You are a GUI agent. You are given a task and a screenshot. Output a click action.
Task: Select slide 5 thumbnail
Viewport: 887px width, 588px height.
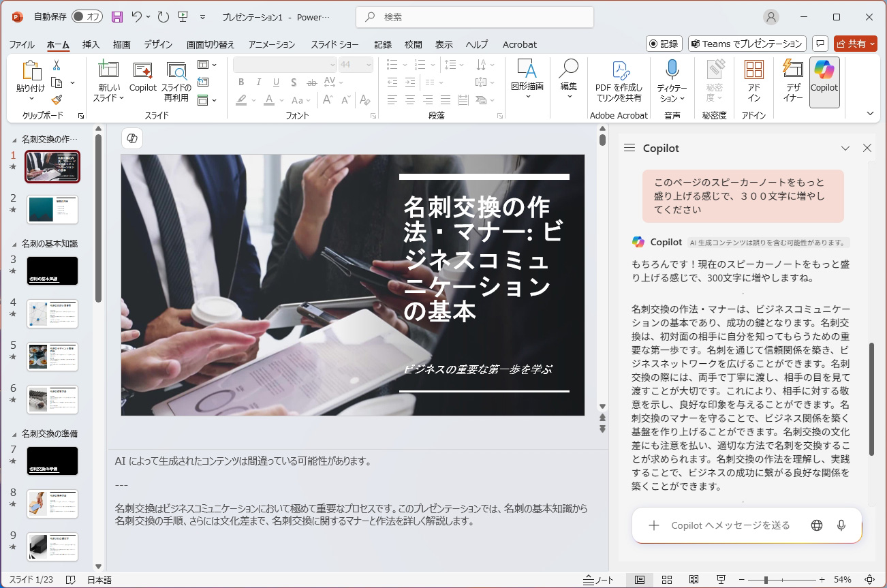click(52, 356)
